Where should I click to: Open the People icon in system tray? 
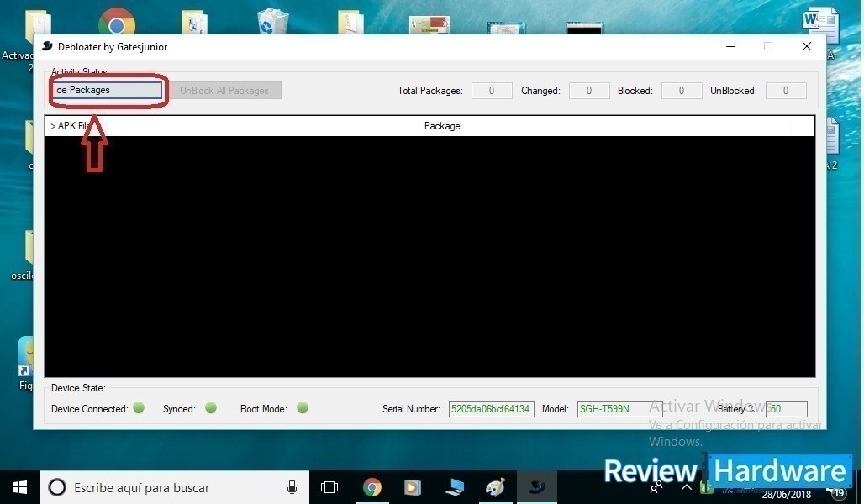point(656,488)
